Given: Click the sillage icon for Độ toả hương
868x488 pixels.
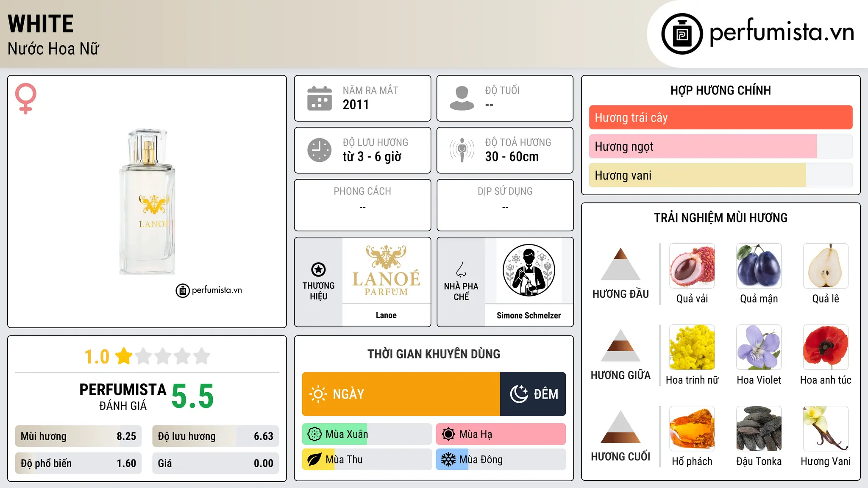Looking at the screenshot, I should [x=462, y=150].
